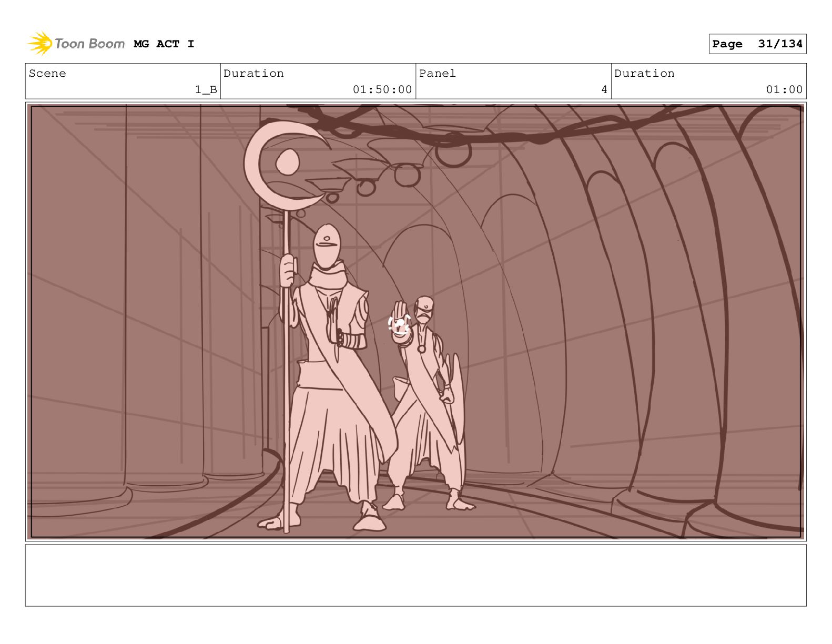The image size is (832, 644).
Task: Click the Toon Boom wordmark text
Action: tap(89, 44)
